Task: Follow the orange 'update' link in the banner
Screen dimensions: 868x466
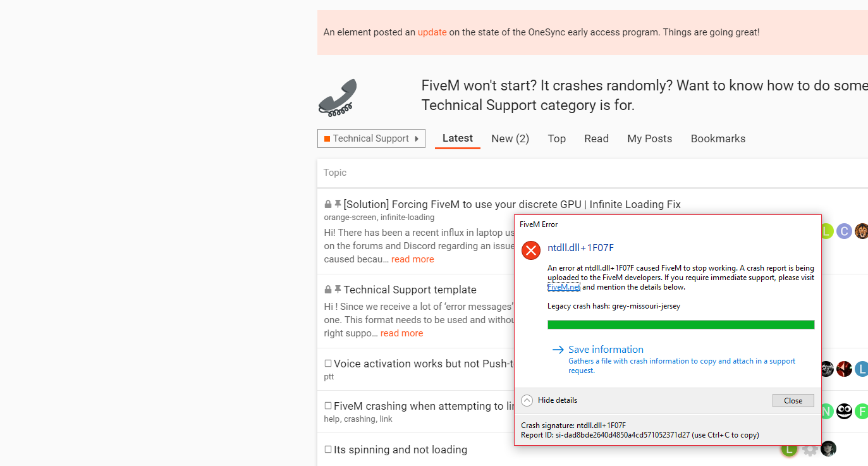Action: coord(432,32)
